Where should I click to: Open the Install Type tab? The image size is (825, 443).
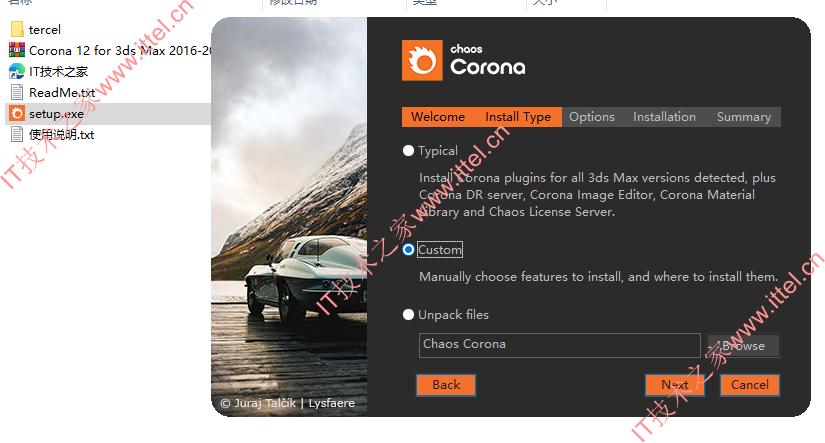(x=518, y=117)
